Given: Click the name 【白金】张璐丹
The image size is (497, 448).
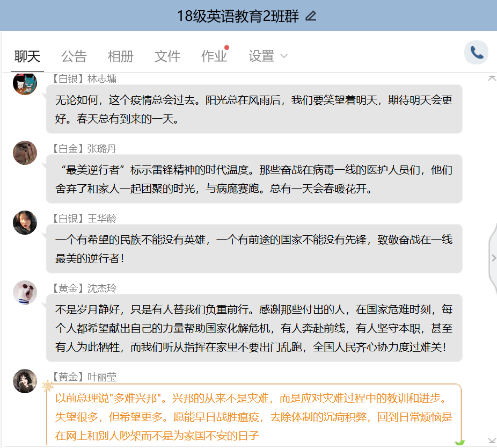Looking at the screenshot, I should 84,148.
